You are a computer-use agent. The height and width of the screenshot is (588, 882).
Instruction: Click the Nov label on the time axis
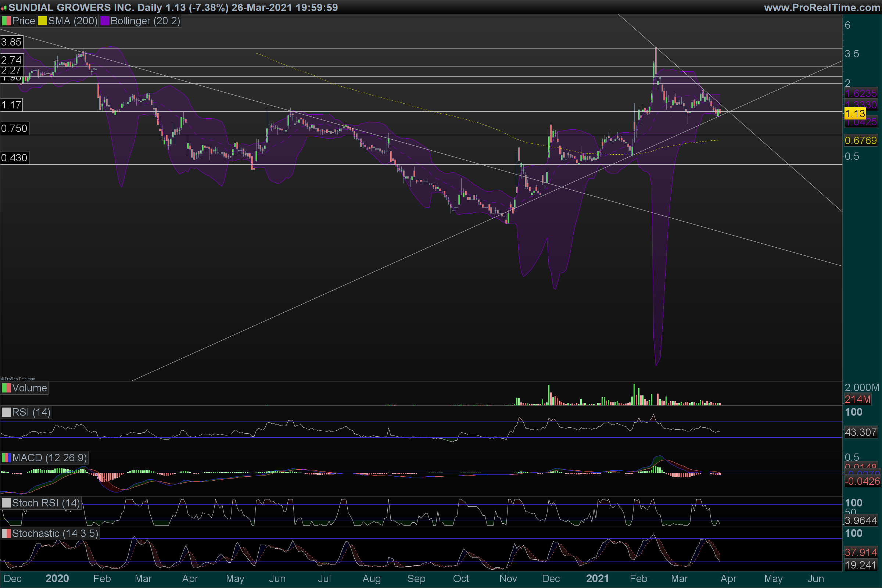coord(508,578)
